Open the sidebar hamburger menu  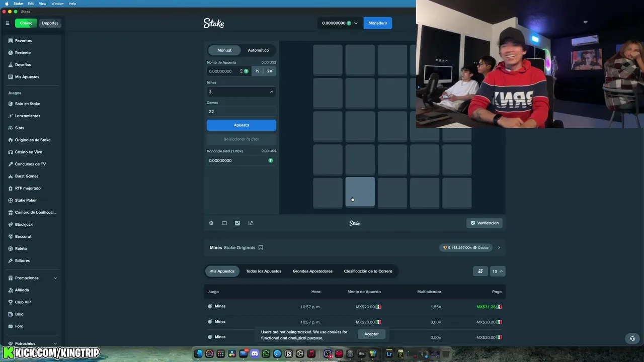point(8,23)
